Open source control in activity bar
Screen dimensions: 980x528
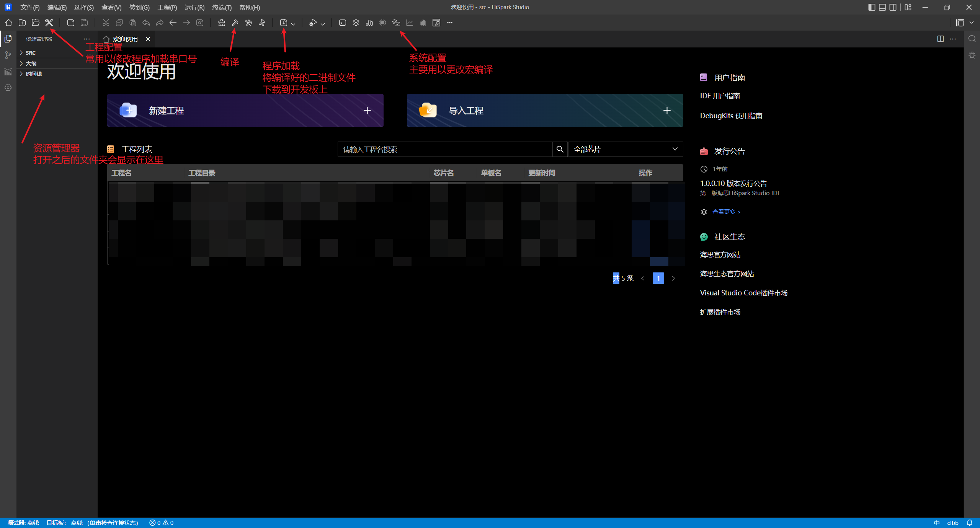click(x=8, y=55)
